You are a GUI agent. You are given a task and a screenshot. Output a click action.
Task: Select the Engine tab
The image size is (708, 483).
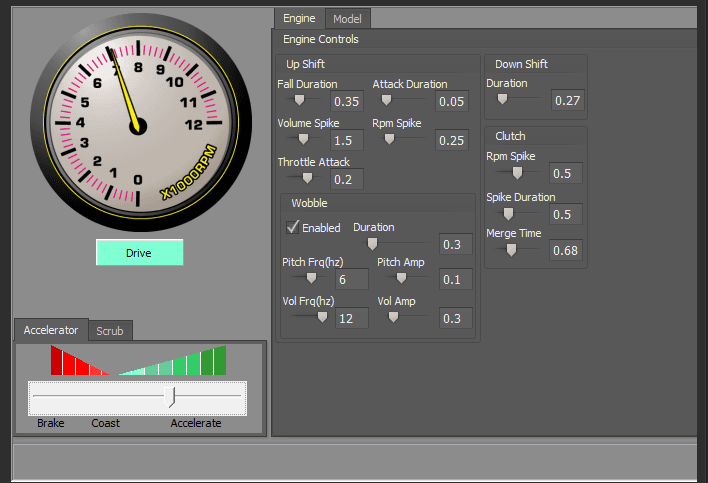pos(299,18)
